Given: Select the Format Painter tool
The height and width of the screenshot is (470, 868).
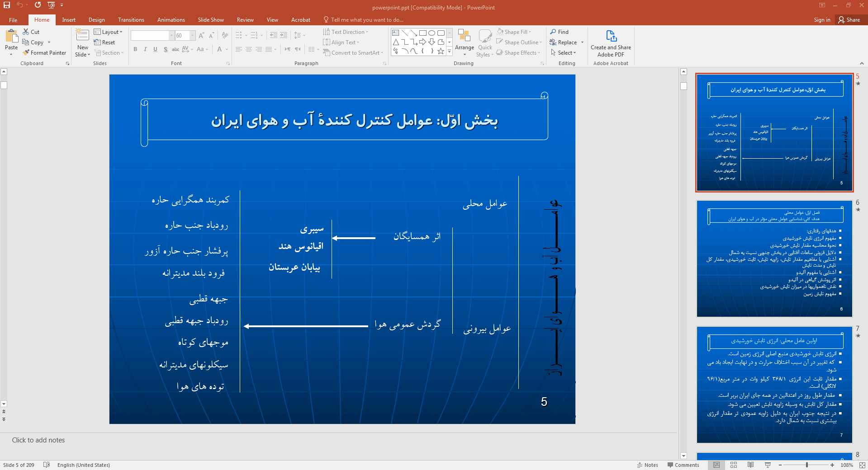Looking at the screenshot, I should [44, 53].
